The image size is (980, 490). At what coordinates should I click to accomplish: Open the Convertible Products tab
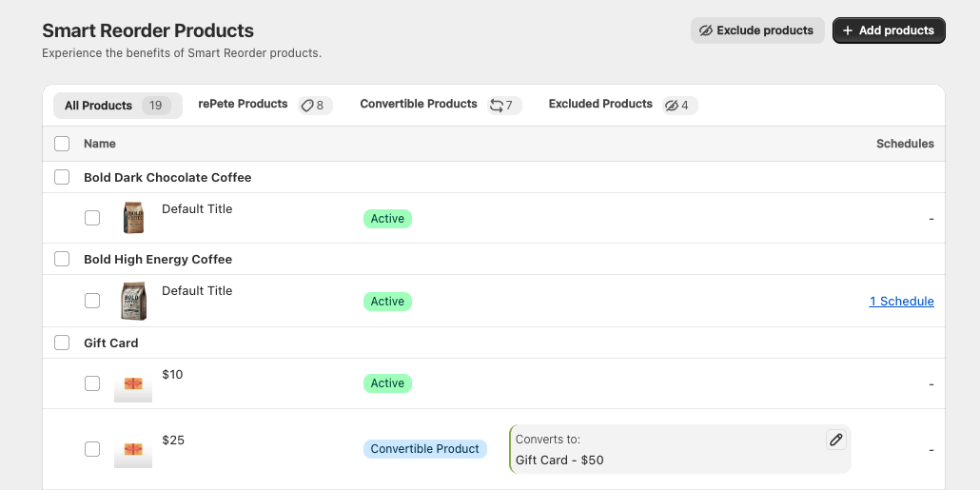441,105
